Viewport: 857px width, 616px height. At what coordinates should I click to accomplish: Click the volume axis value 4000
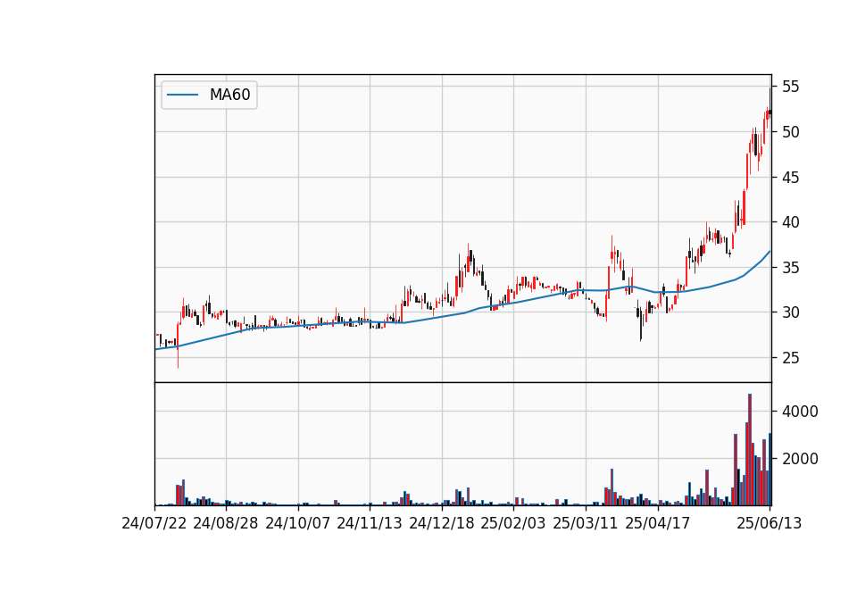(800, 412)
